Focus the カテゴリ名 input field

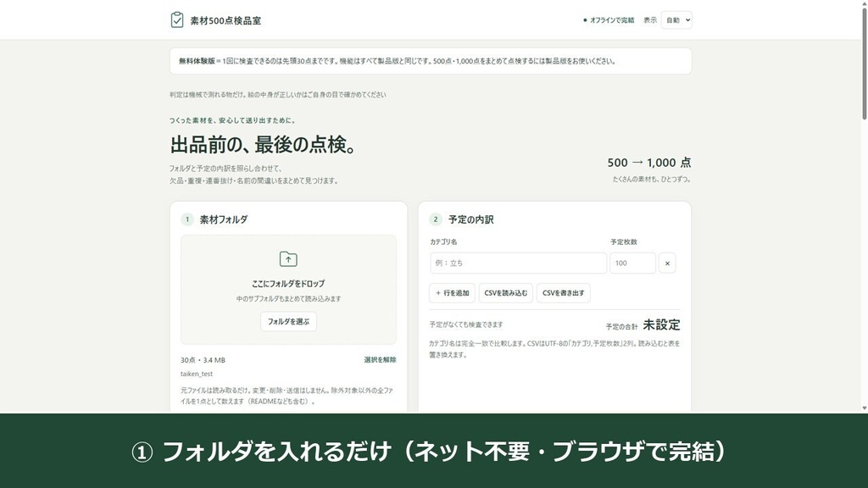click(x=518, y=263)
